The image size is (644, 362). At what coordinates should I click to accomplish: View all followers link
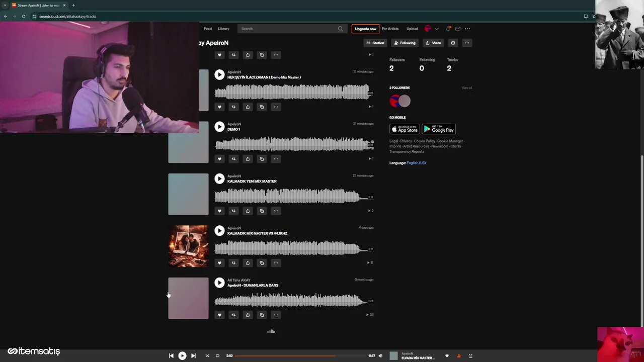click(x=467, y=88)
